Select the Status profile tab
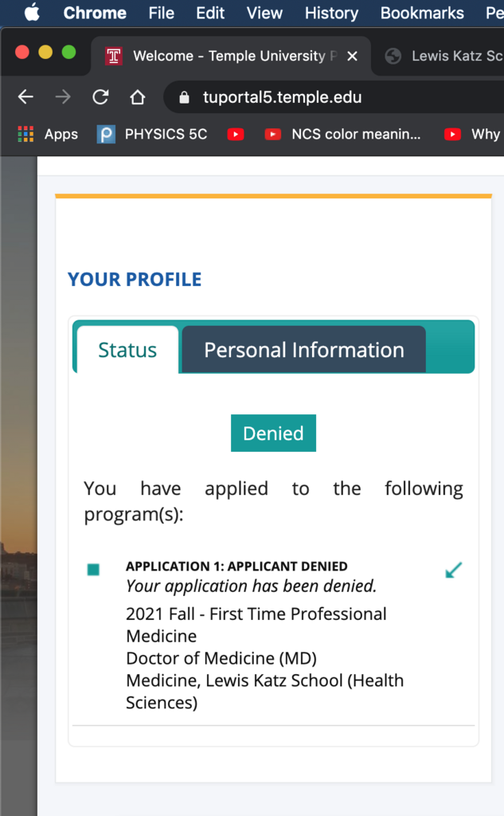The image size is (504, 816). (x=127, y=350)
